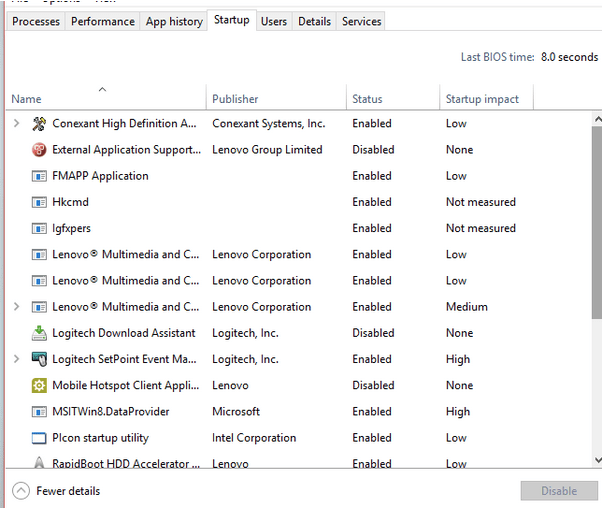Select Mobile Hotspot Client Appli... row
Screen dimensions: 607x509
pos(299,386)
